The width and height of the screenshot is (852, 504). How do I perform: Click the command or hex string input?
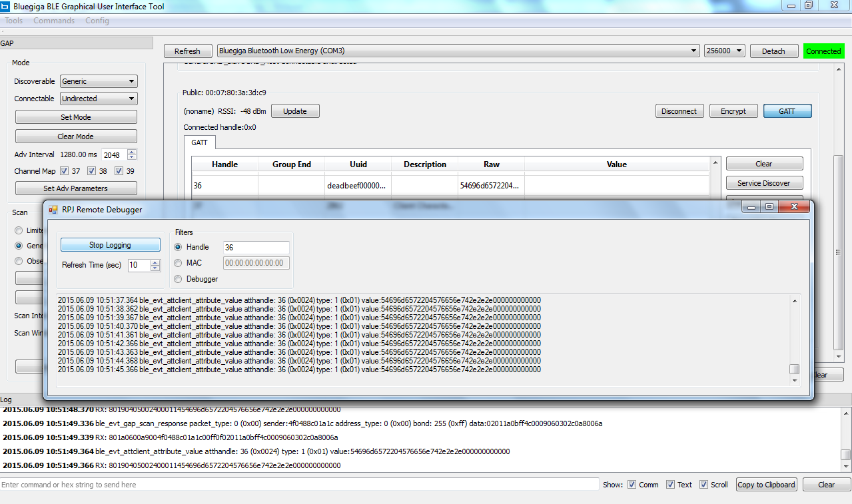coord(300,485)
